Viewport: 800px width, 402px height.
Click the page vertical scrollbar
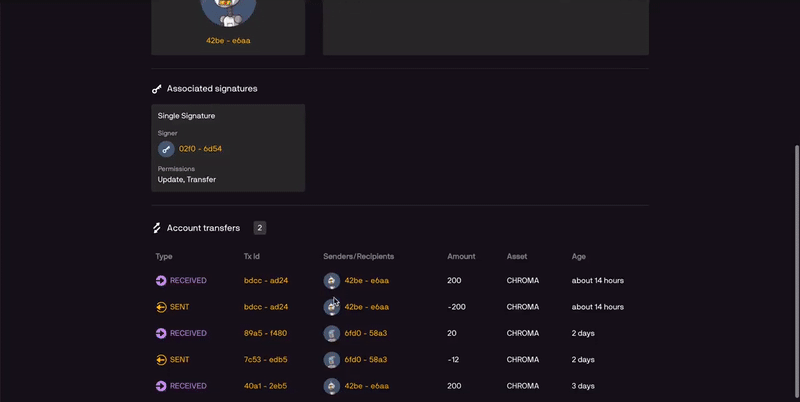[x=796, y=270]
